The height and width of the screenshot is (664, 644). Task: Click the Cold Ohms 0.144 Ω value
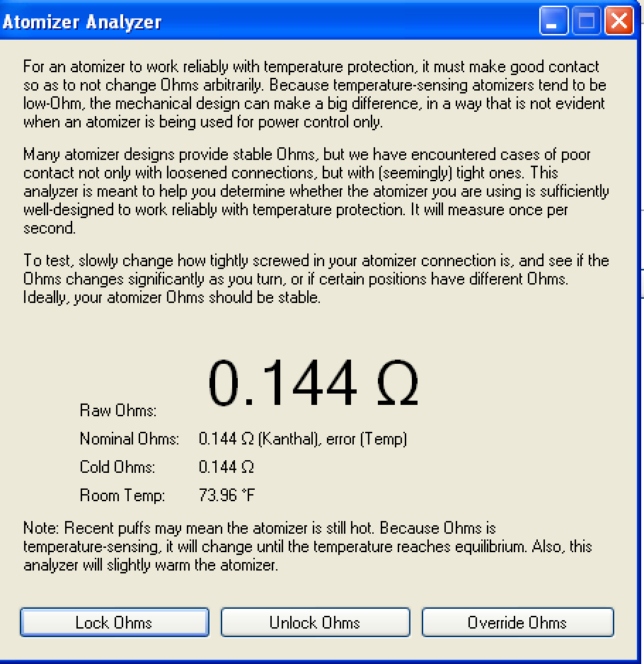pyautogui.click(x=226, y=467)
